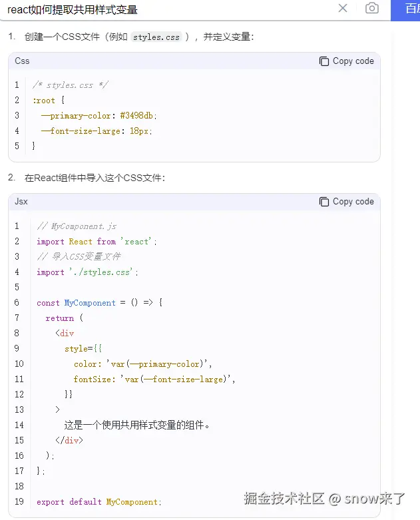Click the text '这是一个使用共用样式变量的组件。'

(x=137, y=425)
